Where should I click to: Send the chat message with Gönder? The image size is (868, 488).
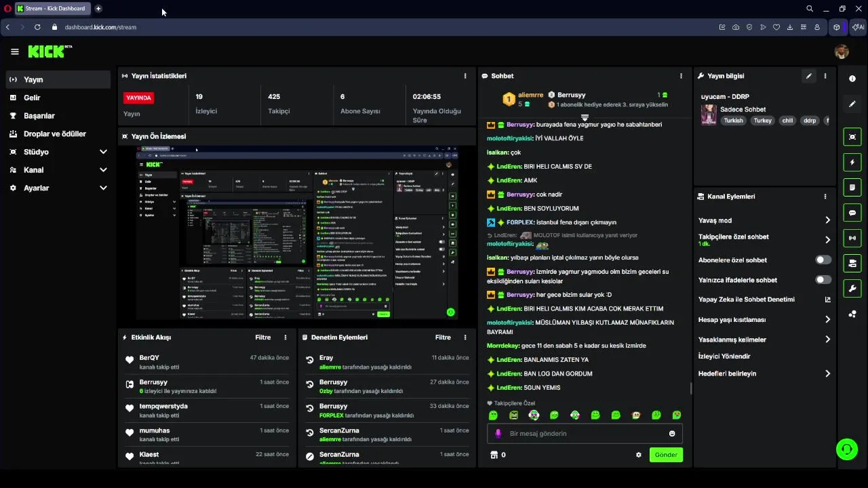coord(666,455)
